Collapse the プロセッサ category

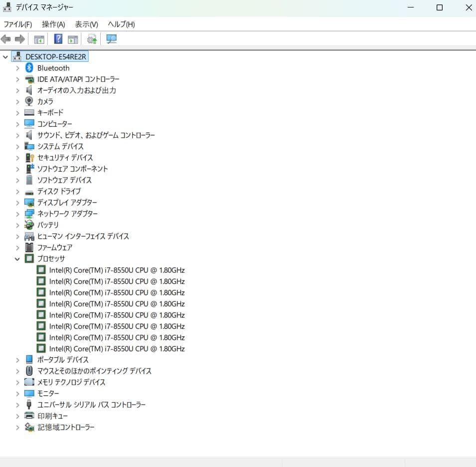point(18,258)
